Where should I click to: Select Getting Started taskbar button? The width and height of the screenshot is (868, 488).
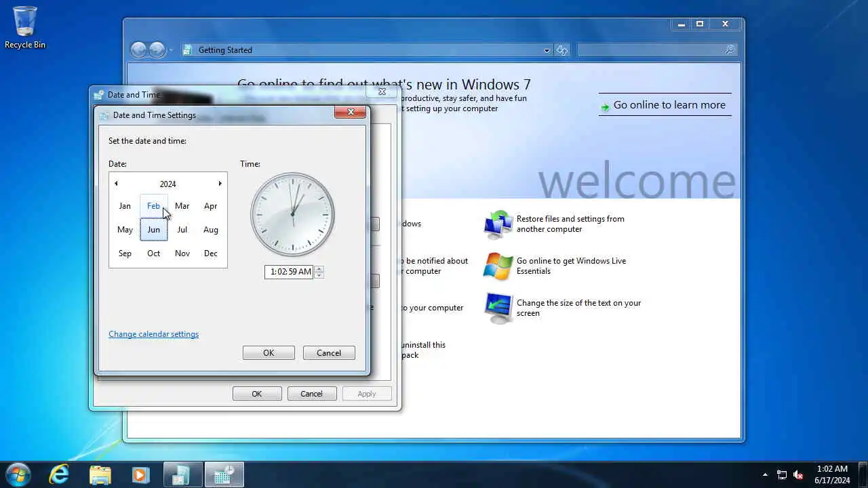tap(183, 474)
